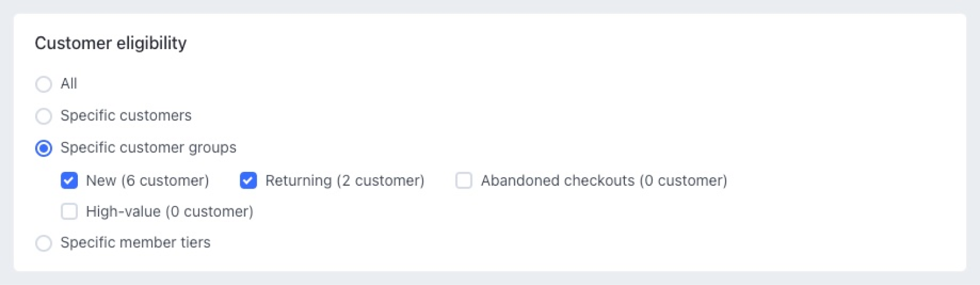Viewport: 980px width, 285px height.
Task: Click the "Specific customer groups" label text
Action: click(148, 148)
